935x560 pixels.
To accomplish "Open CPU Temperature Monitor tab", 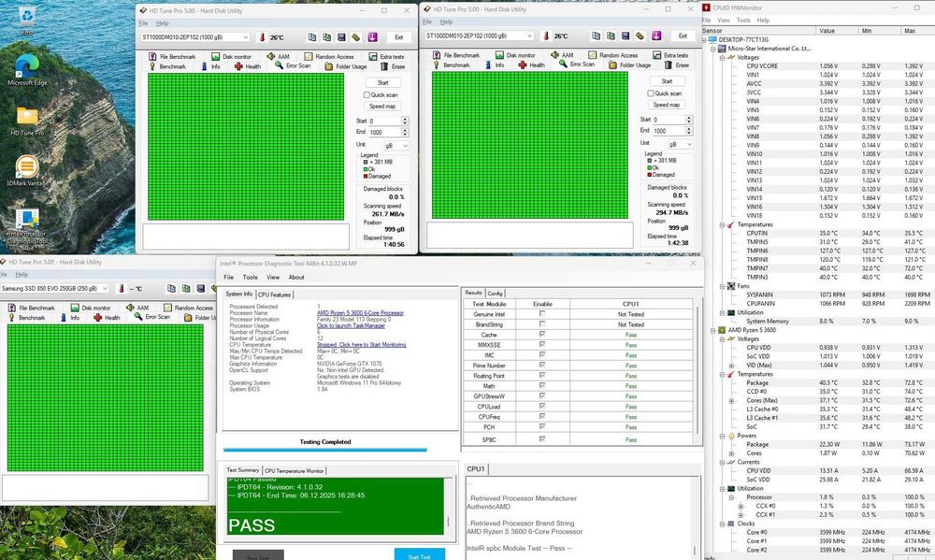I will [x=294, y=470].
